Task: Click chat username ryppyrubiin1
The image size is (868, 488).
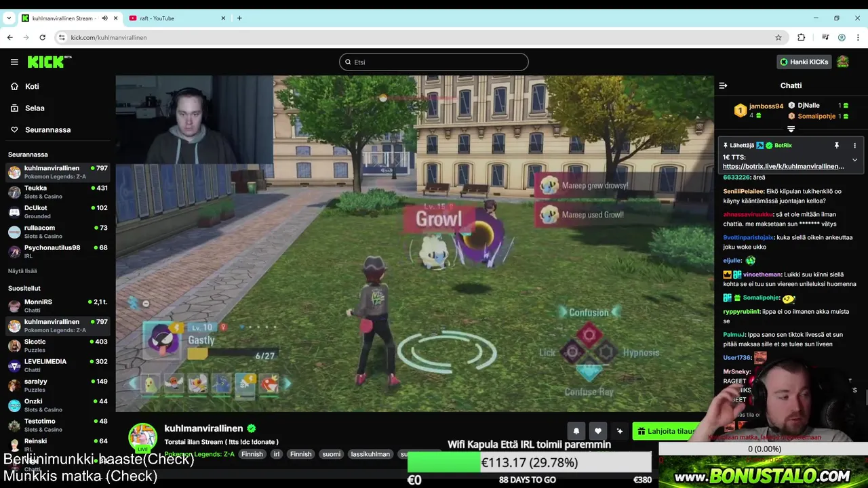Action: [742, 312]
